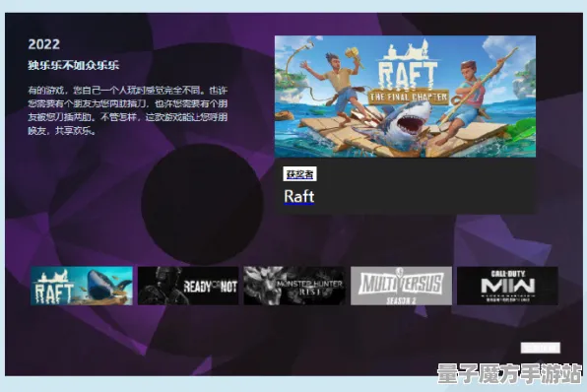The image size is (587, 392).
Task: Select the MultiVersus Season 2 nominee thumbnail
Action: point(401,286)
